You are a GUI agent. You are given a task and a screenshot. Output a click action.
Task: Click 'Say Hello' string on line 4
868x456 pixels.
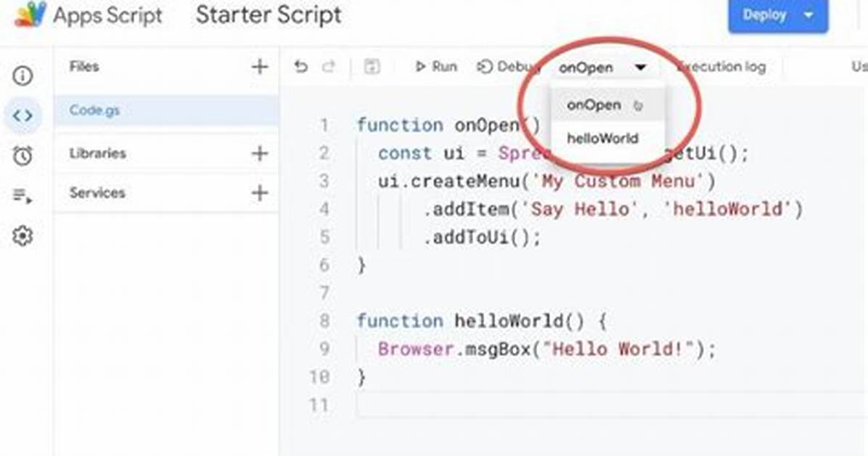(580, 209)
